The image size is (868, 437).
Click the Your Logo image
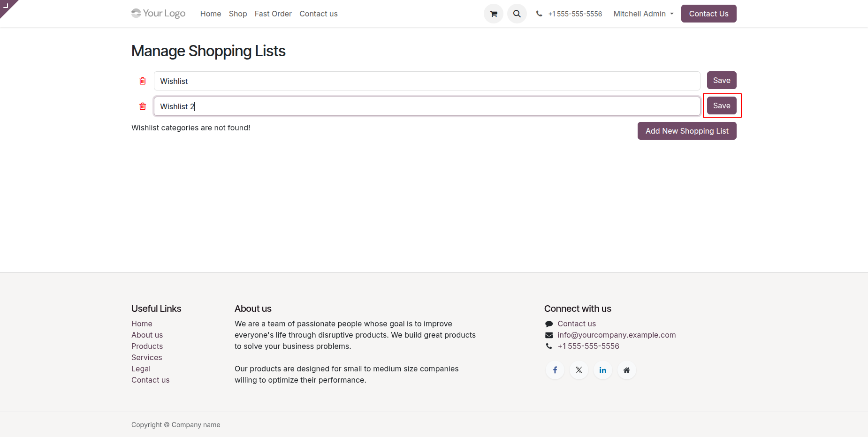(x=159, y=14)
